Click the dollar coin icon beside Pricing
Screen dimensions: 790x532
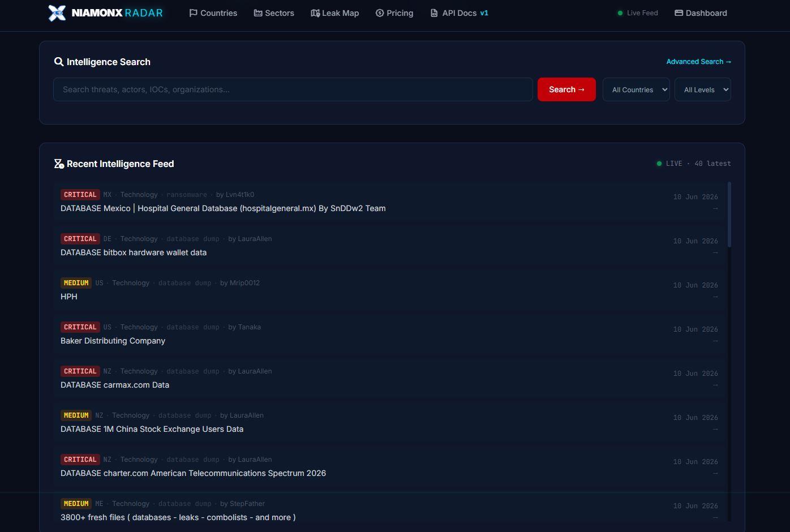point(380,12)
